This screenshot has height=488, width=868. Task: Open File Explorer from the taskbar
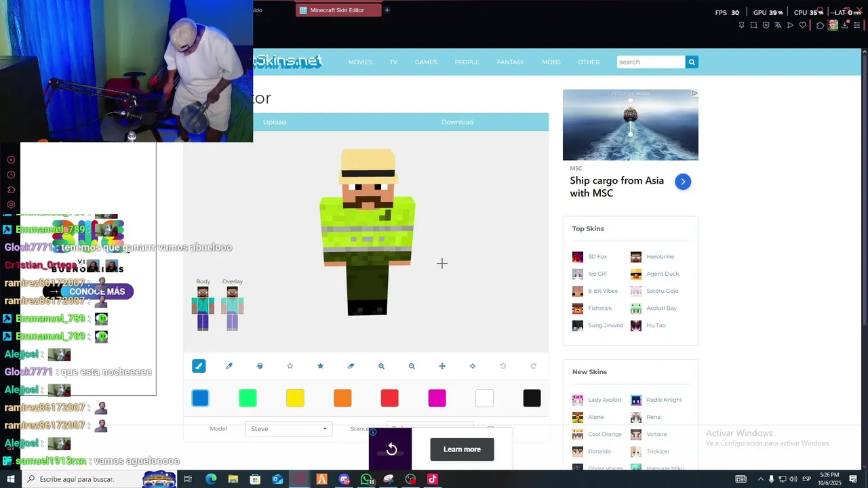[233, 479]
